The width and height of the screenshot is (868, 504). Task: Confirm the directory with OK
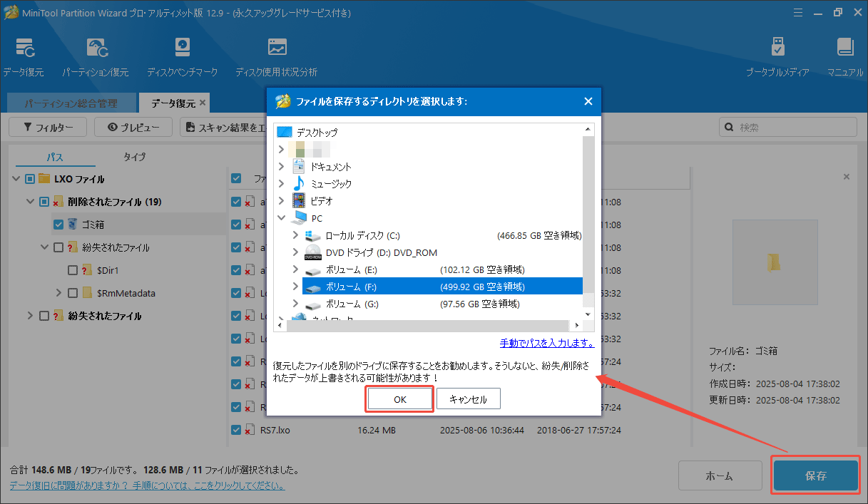[400, 399]
